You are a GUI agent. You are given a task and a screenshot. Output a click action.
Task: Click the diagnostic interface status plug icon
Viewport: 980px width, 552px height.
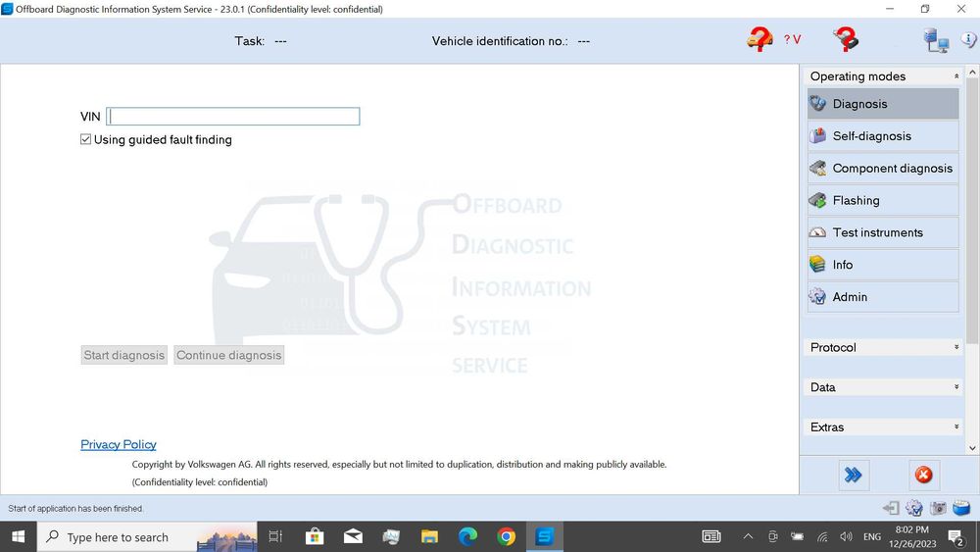847,39
